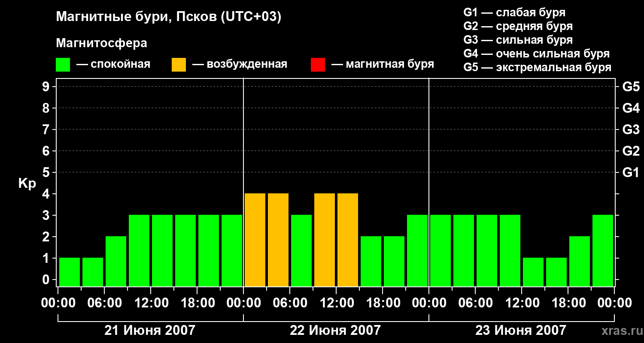Click the red 'магнитная буря' legend swatch
Image resolution: width=644 pixels, height=343 pixels.
pyautogui.click(x=318, y=65)
